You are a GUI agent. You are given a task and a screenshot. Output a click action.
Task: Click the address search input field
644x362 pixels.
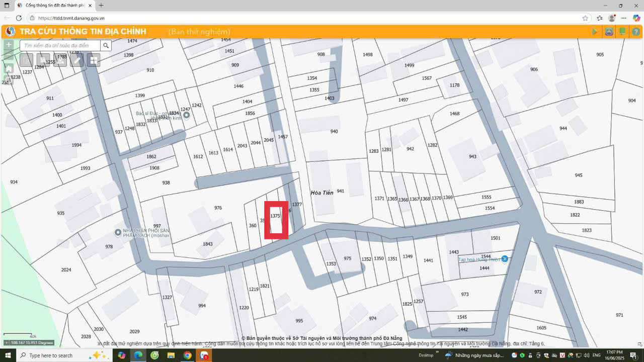[59, 45]
